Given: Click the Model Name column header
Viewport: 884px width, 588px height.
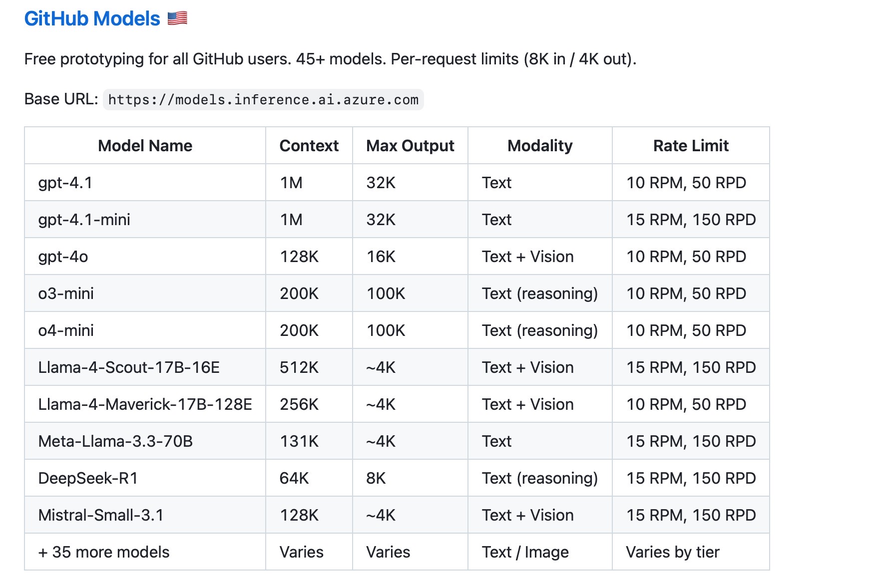Looking at the screenshot, I should [x=145, y=146].
